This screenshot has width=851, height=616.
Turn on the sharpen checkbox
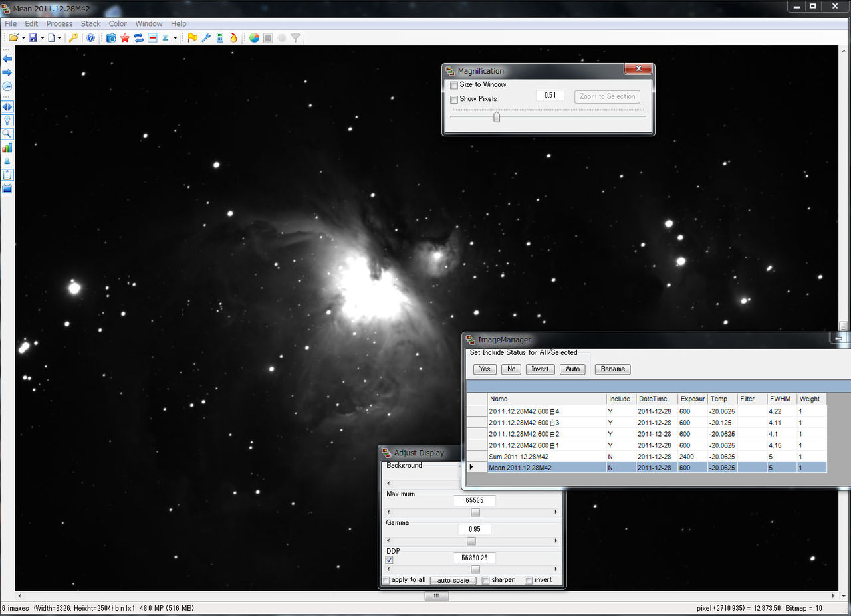486,580
